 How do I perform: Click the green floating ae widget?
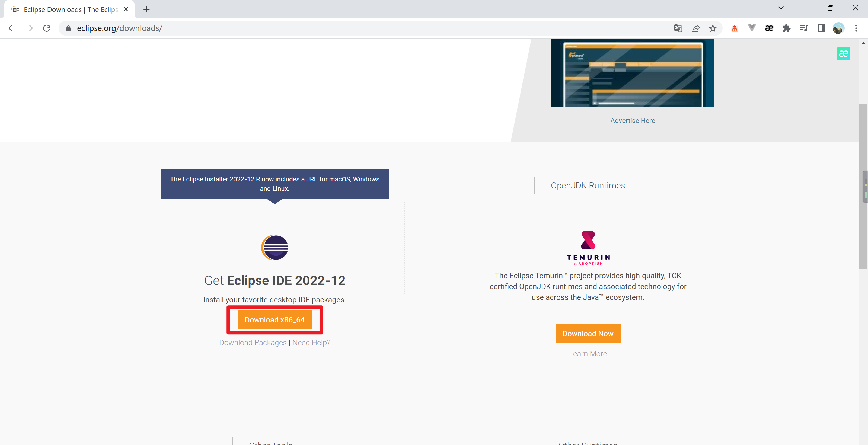coord(843,54)
